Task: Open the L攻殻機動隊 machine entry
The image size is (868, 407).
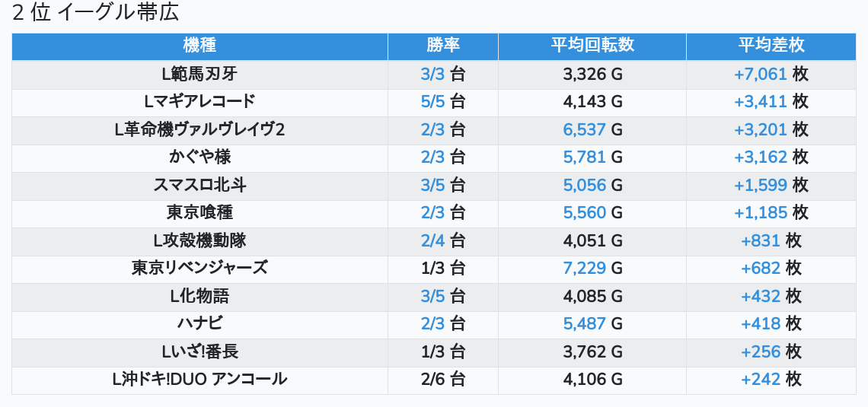Action: [199, 240]
